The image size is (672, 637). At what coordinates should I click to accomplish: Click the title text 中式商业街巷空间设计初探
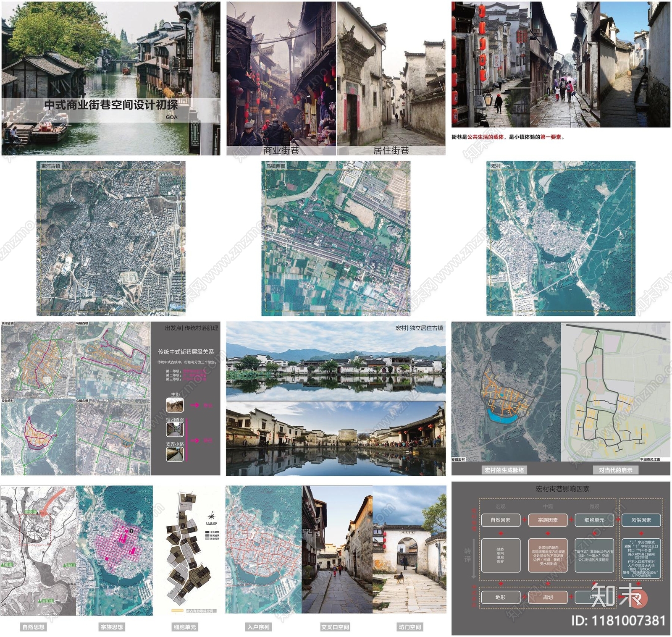[111, 105]
